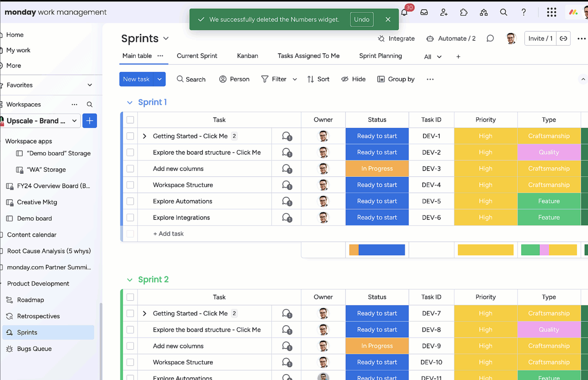Open conversation for Workspace Structure in Sprint 1
The image size is (588, 380).
click(287, 185)
